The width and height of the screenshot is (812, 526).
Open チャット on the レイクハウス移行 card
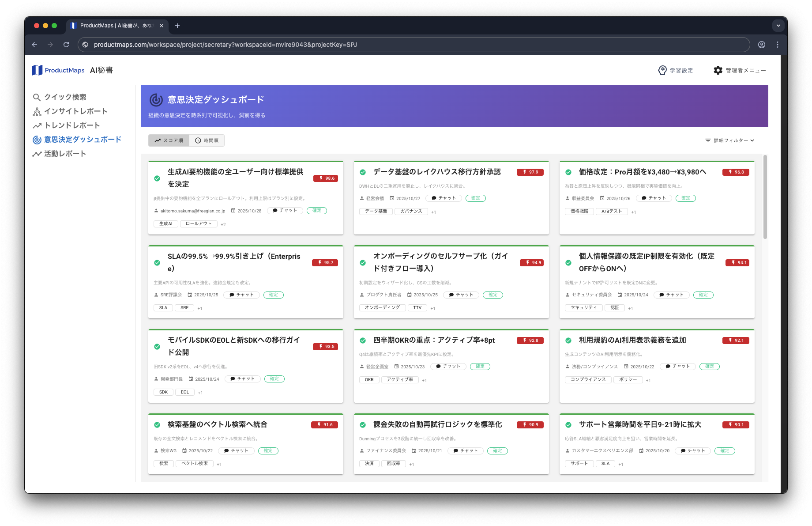[x=444, y=198]
